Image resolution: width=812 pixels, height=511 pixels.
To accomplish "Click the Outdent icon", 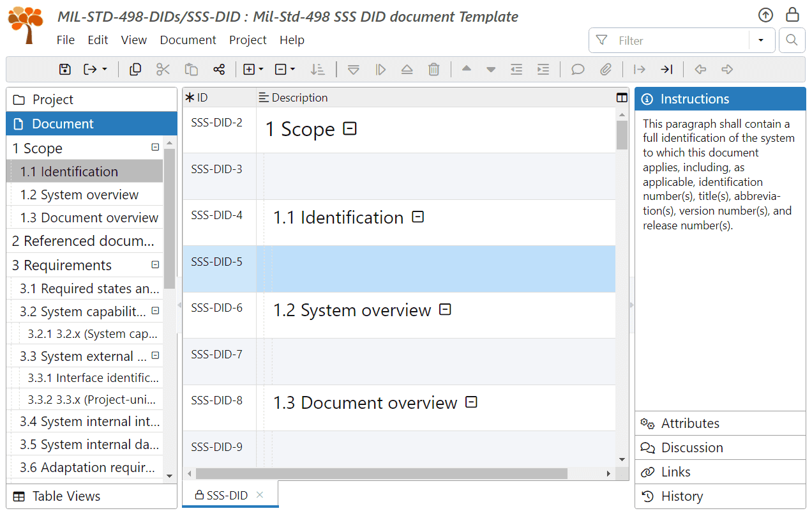I will point(516,70).
